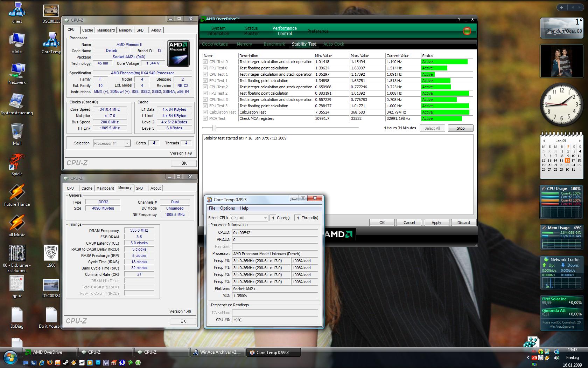Launch the CoreTemp desktop shortcut

(51, 43)
